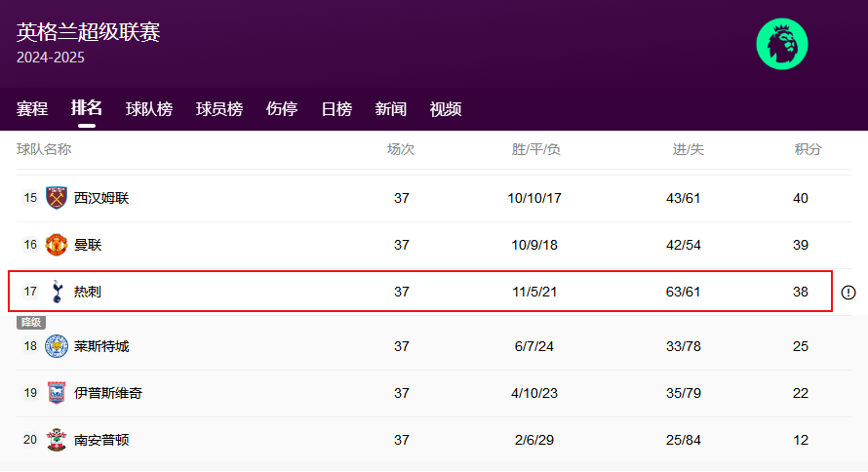
Task: Switch to the 球员榜 tab
Action: click(x=219, y=109)
